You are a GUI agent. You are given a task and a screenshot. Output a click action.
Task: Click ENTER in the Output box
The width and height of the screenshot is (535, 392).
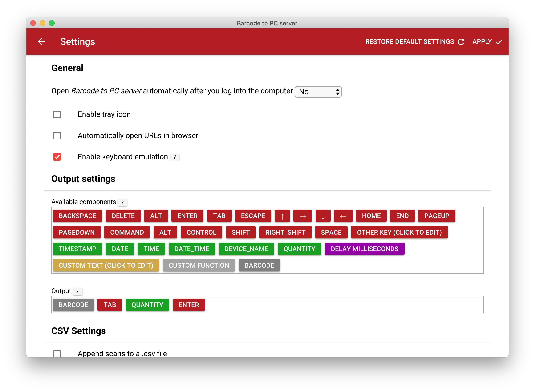[189, 305]
